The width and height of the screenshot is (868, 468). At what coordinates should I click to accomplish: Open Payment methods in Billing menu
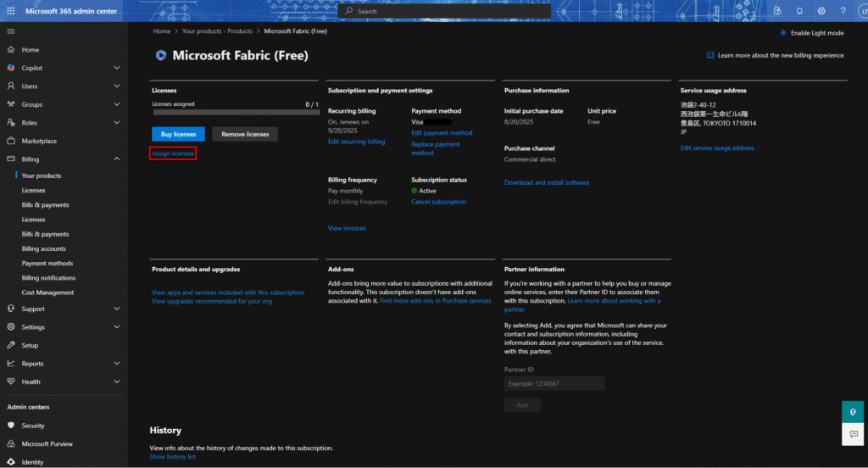point(47,264)
